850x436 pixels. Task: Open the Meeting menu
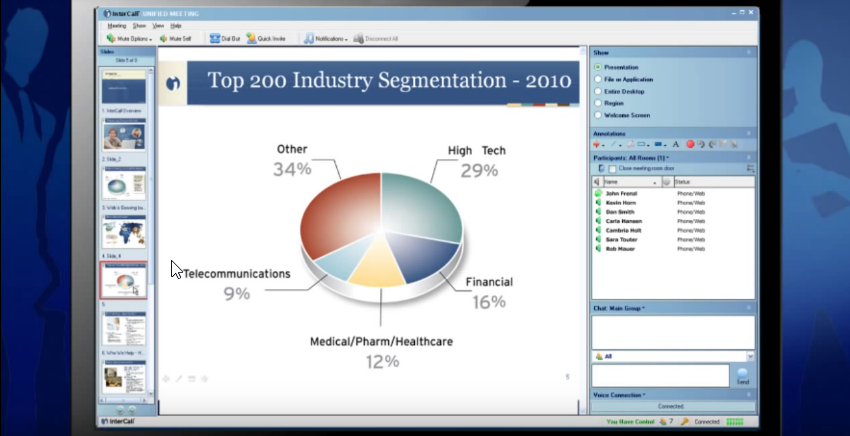[x=116, y=25]
